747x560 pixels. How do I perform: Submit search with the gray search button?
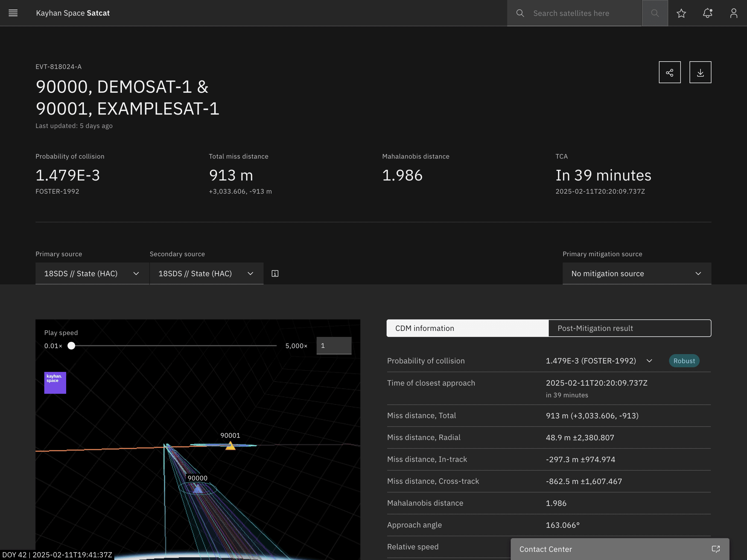click(655, 13)
